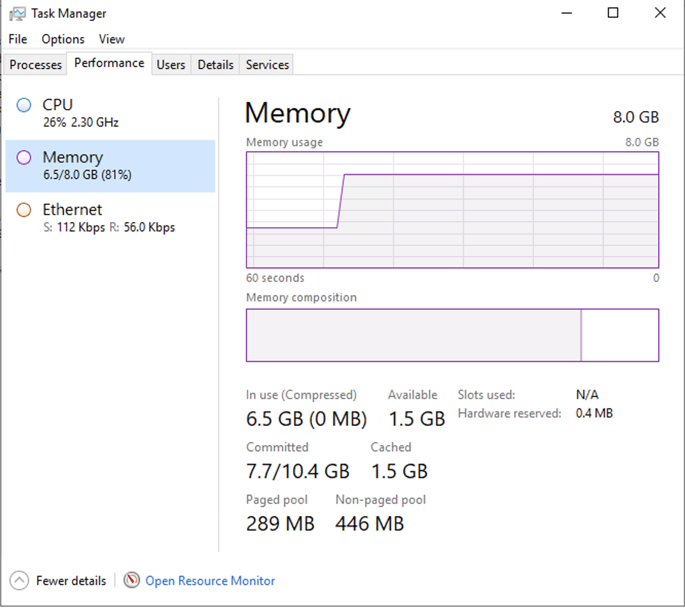Open the File menu
This screenshot has width=685, height=616.
point(18,39)
